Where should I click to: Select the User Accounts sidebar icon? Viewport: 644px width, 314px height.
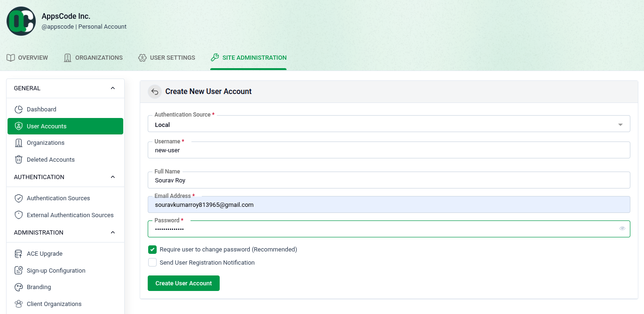[x=18, y=126]
